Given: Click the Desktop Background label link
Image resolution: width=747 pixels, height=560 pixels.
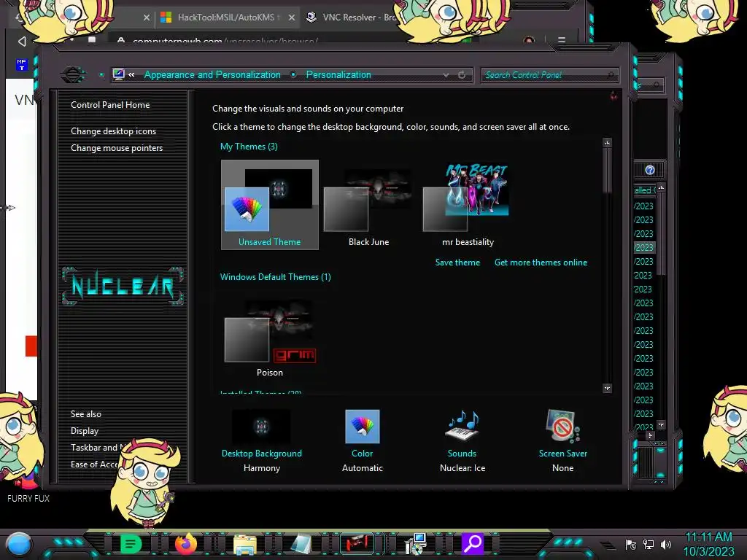Looking at the screenshot, I should coord(262,454).
